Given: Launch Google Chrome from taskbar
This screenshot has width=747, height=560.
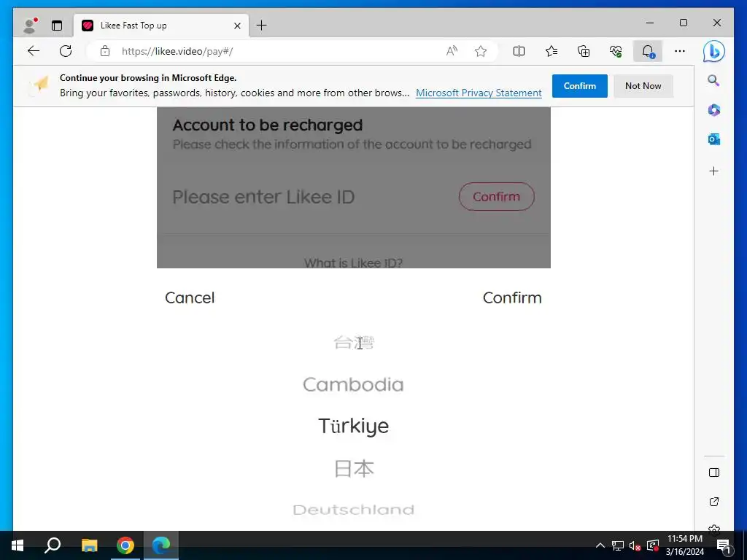Looking at the screenshot, I should pos(125,545).
